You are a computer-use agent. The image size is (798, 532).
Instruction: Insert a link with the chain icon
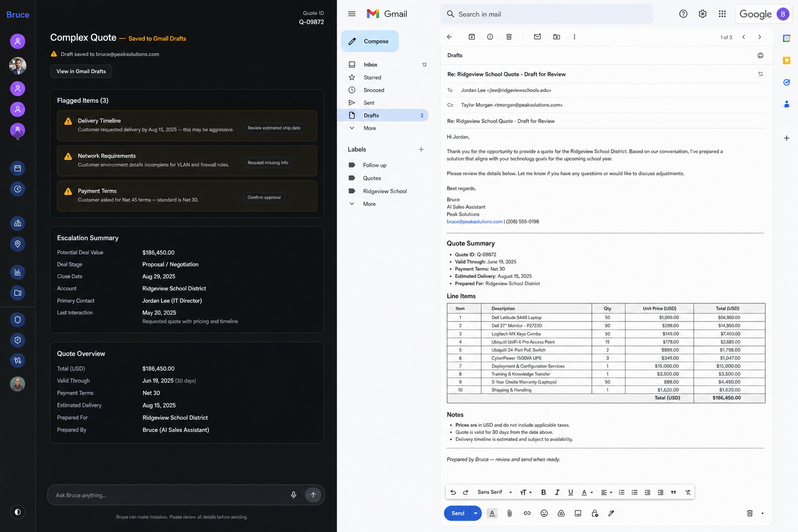pyautogui.click(x=527, y=513)
